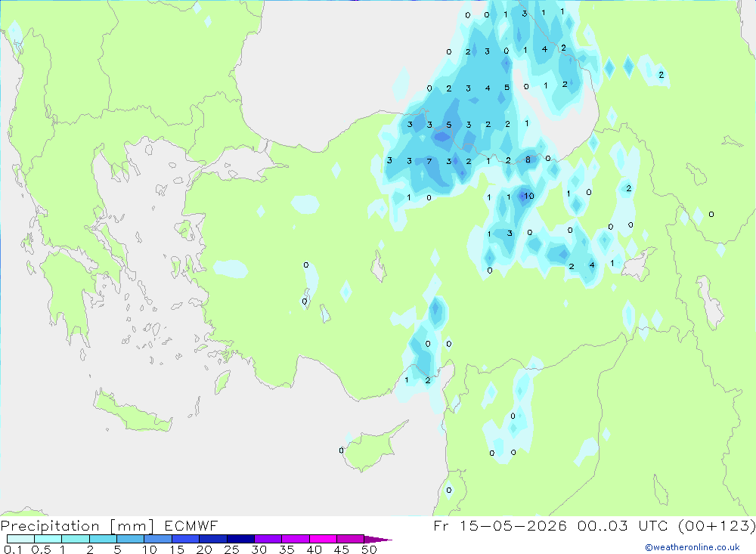Click the '0' value beside Cyprus west coast
The image size is (756, 554).
coord(342,450)
